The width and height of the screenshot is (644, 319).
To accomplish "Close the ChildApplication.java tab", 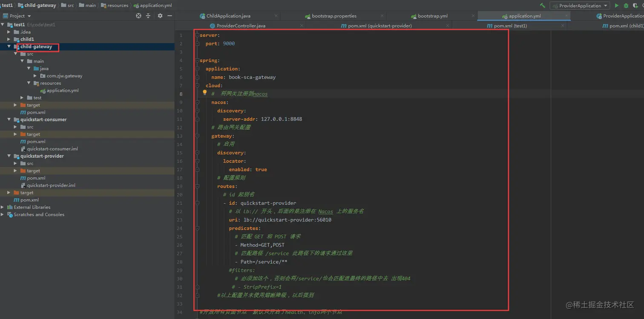I will pyautogui.click(x=276, y=16).
